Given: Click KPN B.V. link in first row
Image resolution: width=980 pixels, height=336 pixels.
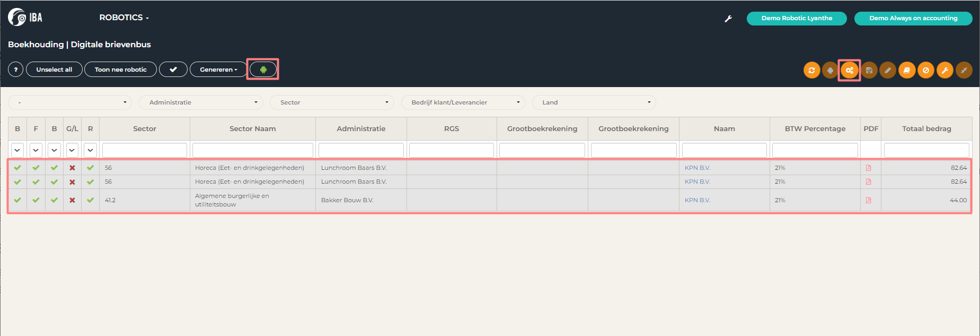Looking at the screenshot, I should click(x=697, y=168).
